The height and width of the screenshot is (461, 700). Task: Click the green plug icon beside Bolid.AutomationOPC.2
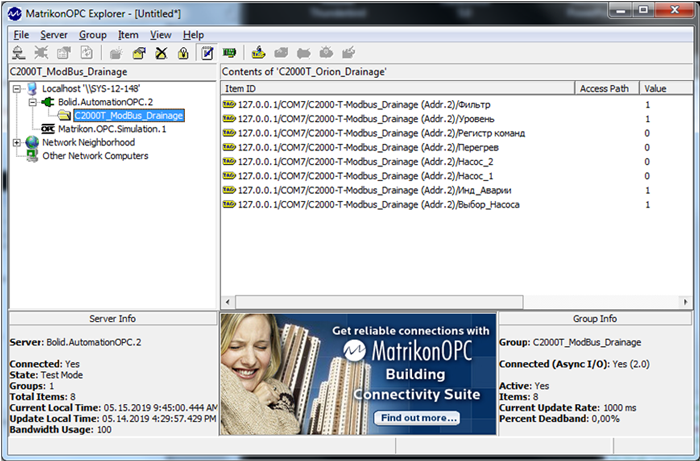(x=45, y=102)
